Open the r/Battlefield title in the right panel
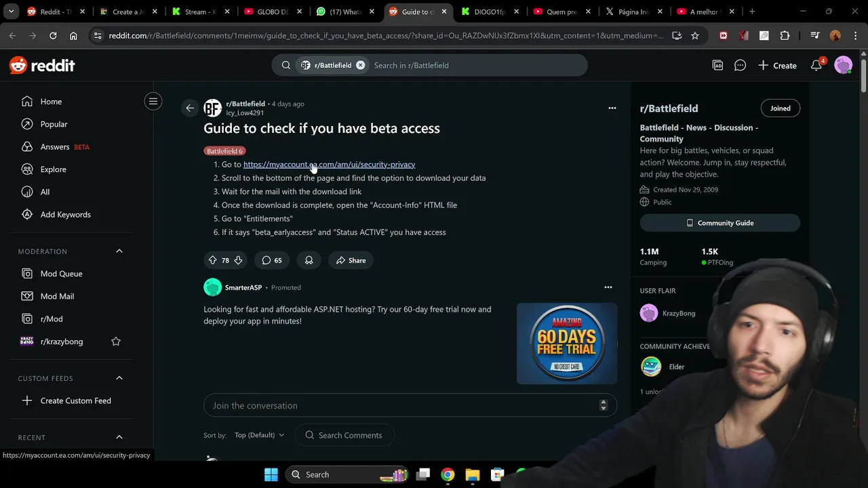 pyautogui.click(x=669, y=108)
